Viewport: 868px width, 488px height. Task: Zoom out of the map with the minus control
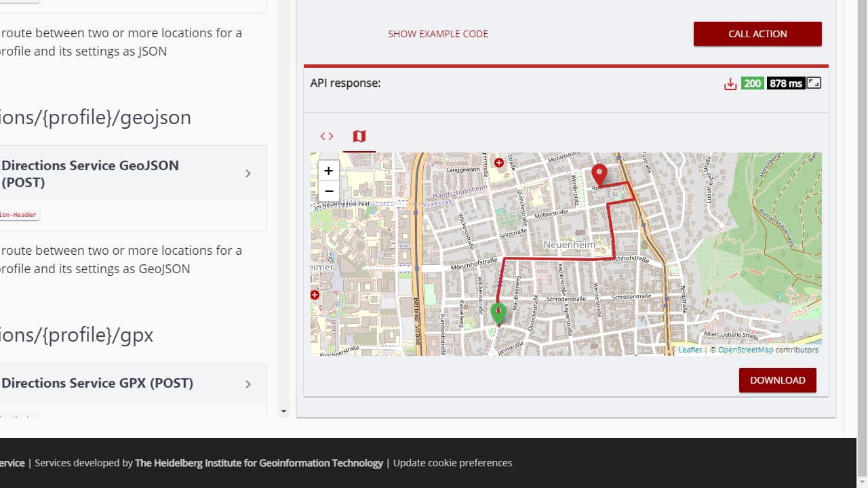328,191
